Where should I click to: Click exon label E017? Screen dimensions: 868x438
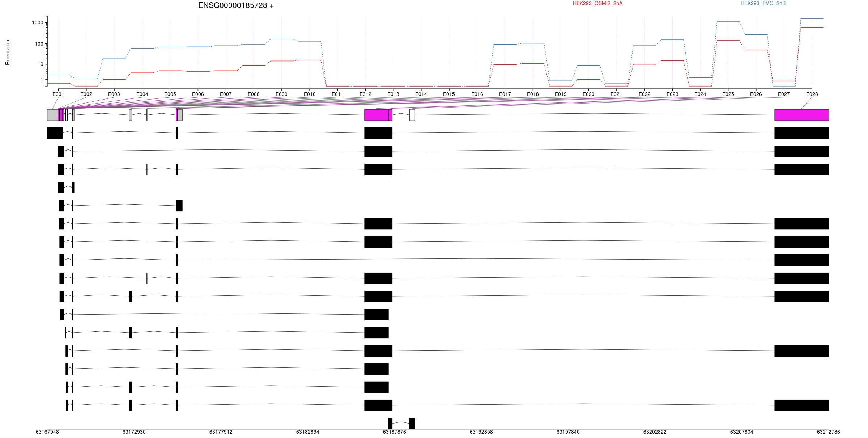coord(505,94)
